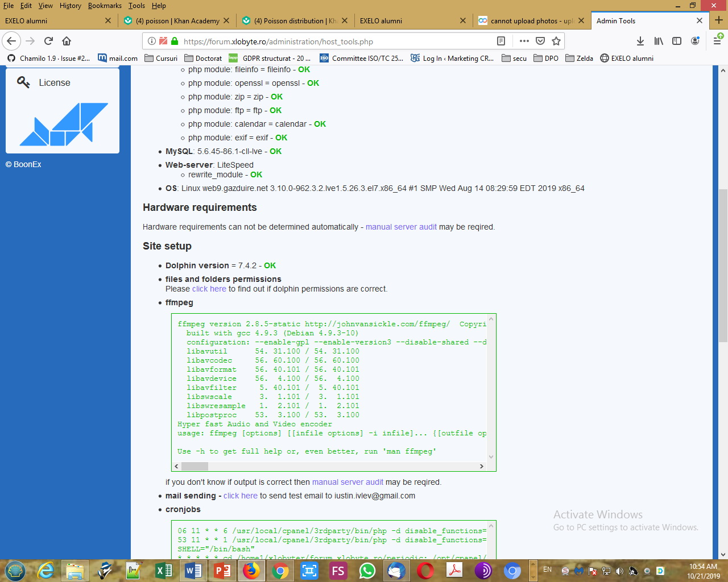Image resolution: width=728 pixels, height=582 pixels.
Task: Open page actions three-dot menu
Action: pyautogui.click(x=524, y=41)
